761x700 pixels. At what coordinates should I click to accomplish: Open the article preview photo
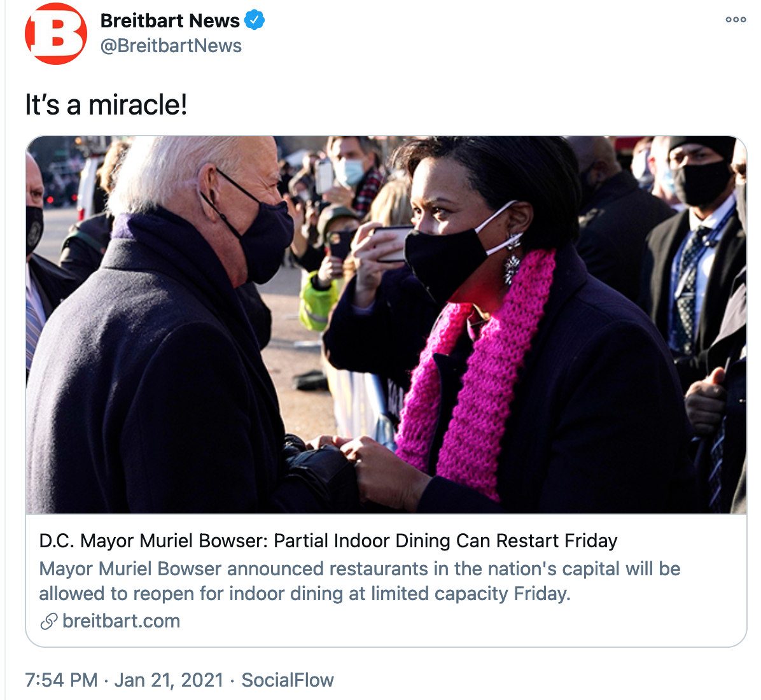386,325
